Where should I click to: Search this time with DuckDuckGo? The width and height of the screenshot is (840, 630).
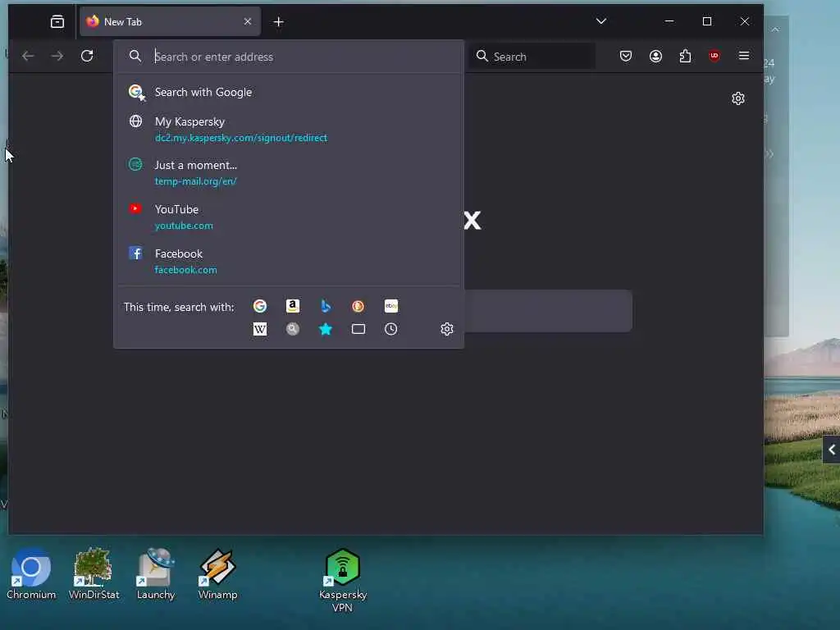[358, 306]
